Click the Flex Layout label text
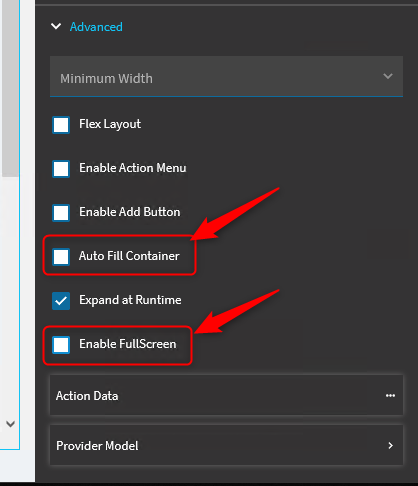This screenshot has width=418, height=486. click(110, 124)
